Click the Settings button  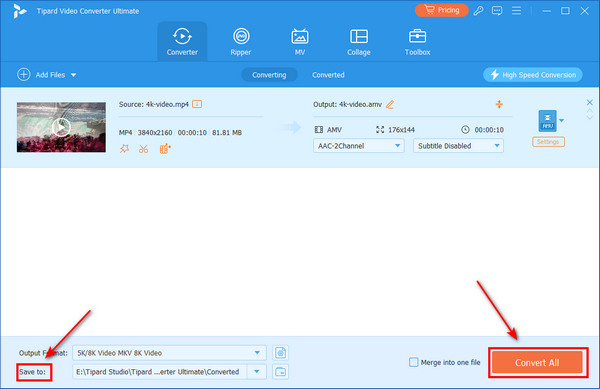(x=548, y=142)
